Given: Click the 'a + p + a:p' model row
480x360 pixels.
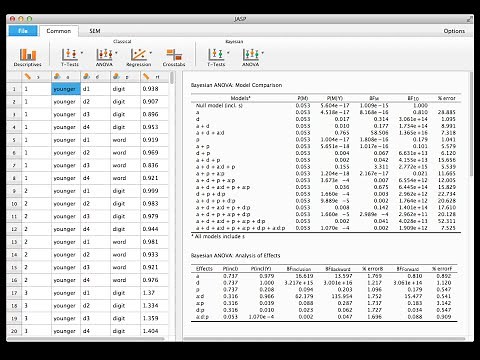Looking at the screenshot, I should 326,173.
